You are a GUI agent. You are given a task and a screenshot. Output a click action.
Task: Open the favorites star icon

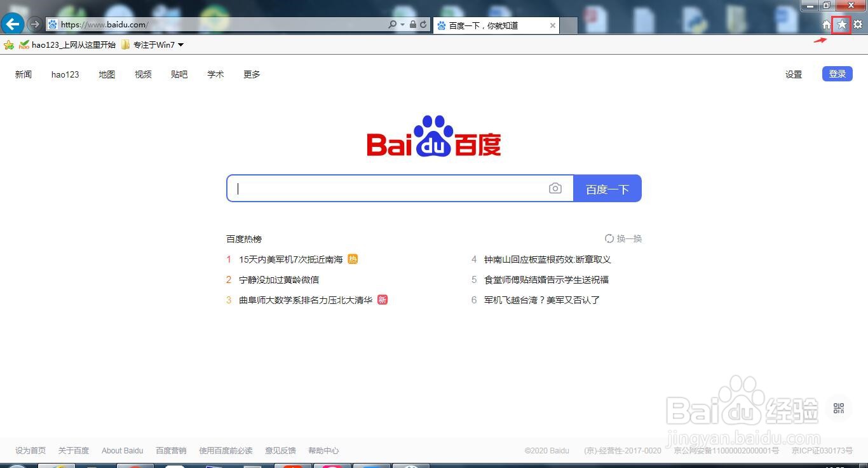842,25
